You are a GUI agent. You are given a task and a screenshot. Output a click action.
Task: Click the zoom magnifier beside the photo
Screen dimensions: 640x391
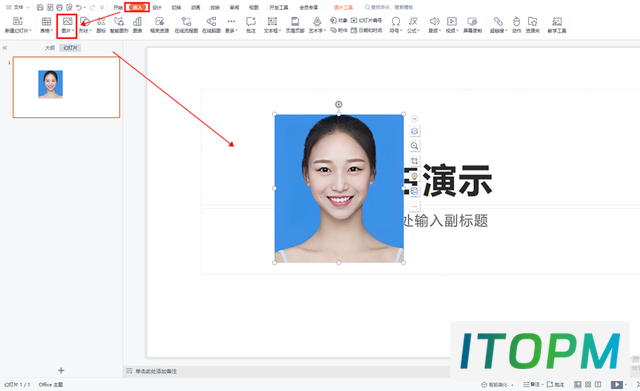pos(414,146)
